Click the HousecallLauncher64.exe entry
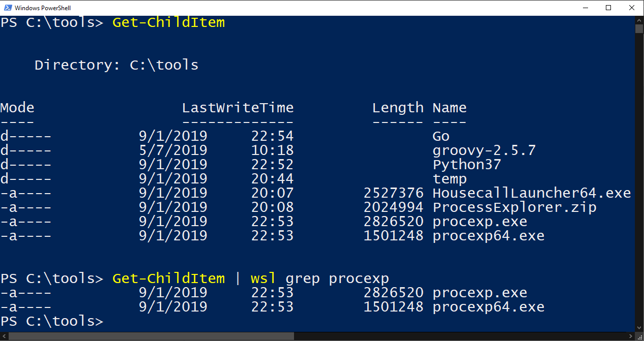 click(x=532, y=193)
